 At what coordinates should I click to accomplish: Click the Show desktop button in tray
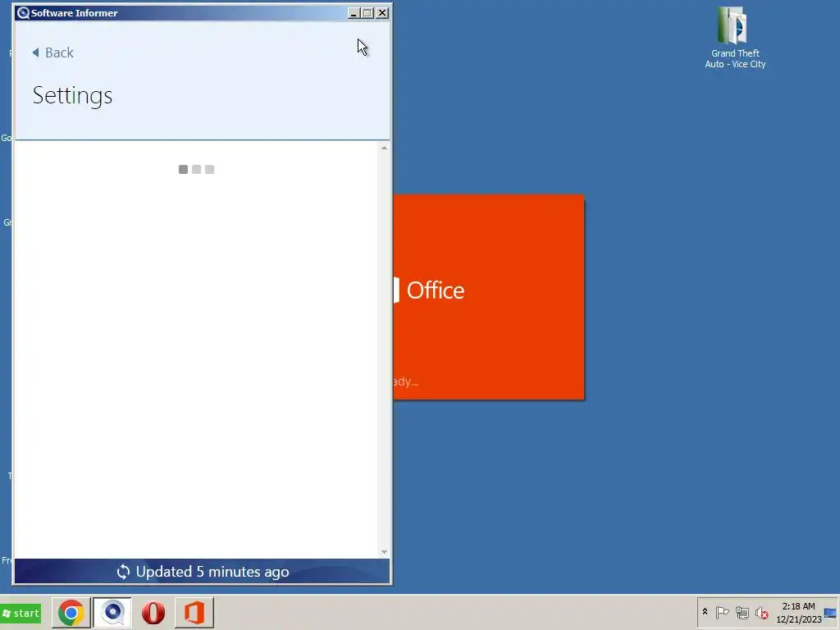[x=831, y=612]
